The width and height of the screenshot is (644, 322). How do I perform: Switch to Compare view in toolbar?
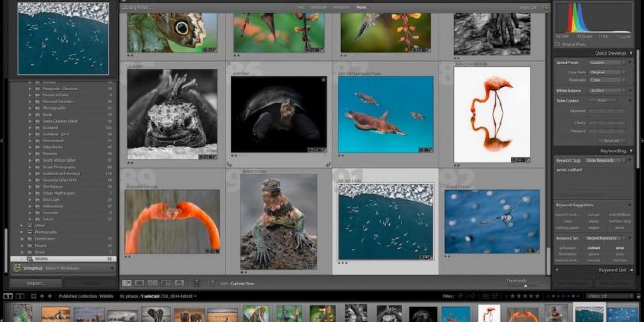tap(153, 283)
